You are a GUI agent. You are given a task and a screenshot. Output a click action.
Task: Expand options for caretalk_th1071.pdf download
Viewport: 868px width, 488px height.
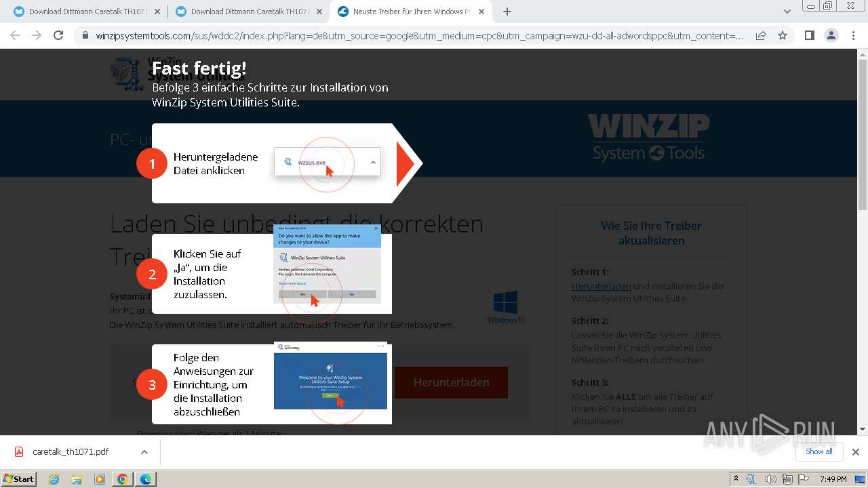click(144, 452)
